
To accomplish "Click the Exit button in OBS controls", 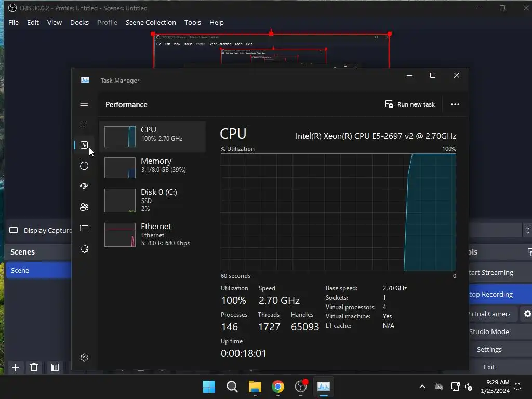I will pyautogui.click(x=500, y=367).
